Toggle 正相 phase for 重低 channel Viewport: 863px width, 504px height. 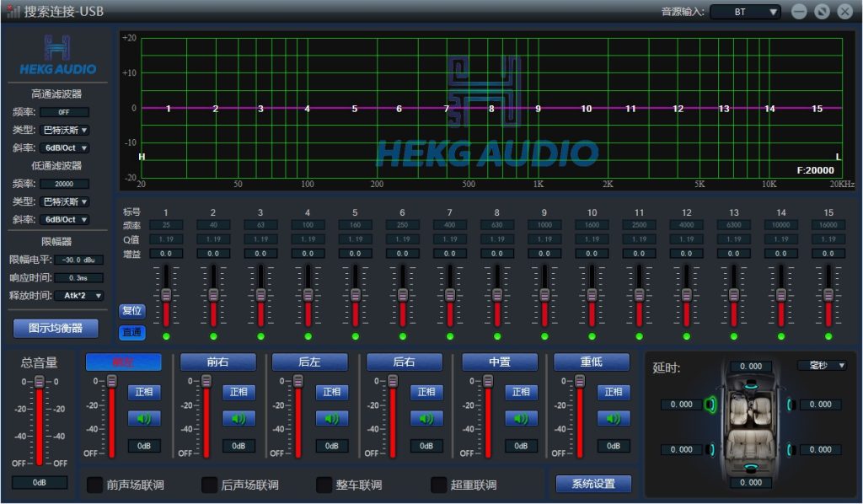point(614,392)
